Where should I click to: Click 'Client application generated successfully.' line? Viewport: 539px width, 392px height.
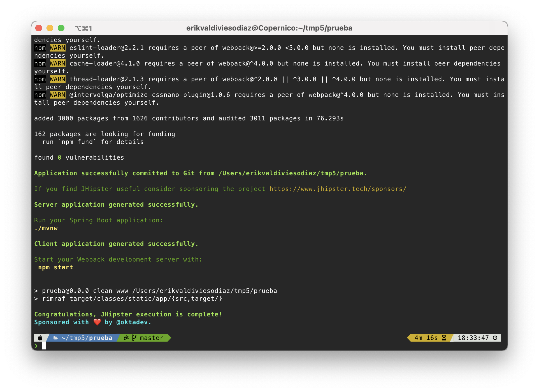[x=116, y=244]
